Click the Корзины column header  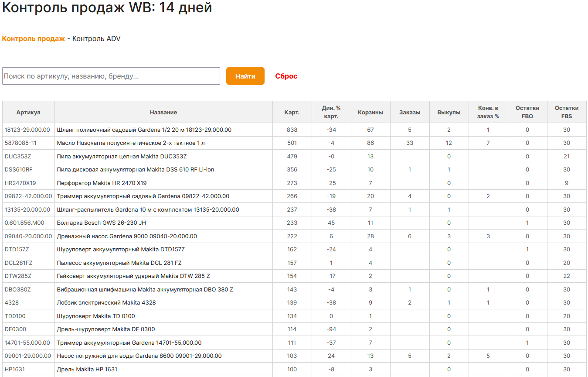(x=370, y=112)
